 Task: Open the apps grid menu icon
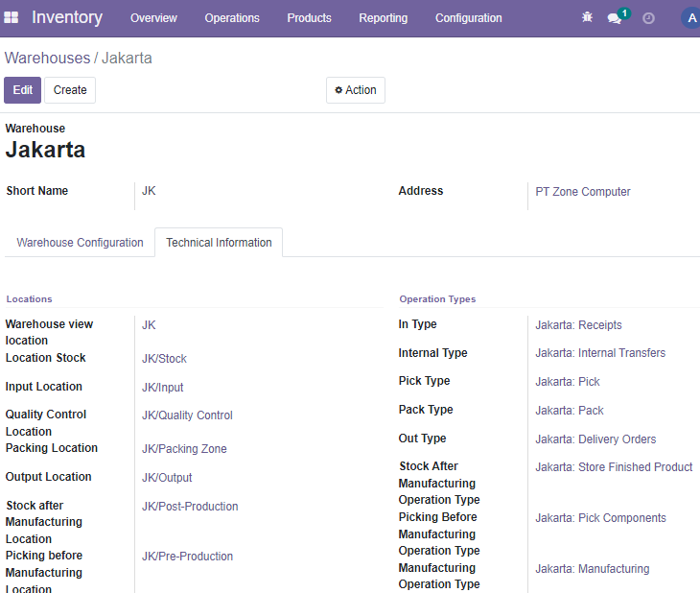click(12, 18)
